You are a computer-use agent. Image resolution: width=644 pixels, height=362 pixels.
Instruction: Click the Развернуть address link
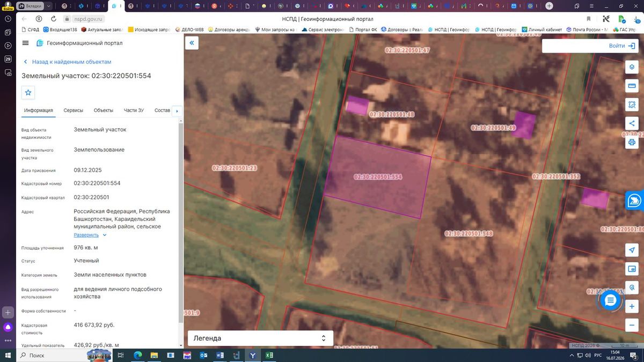86,235
